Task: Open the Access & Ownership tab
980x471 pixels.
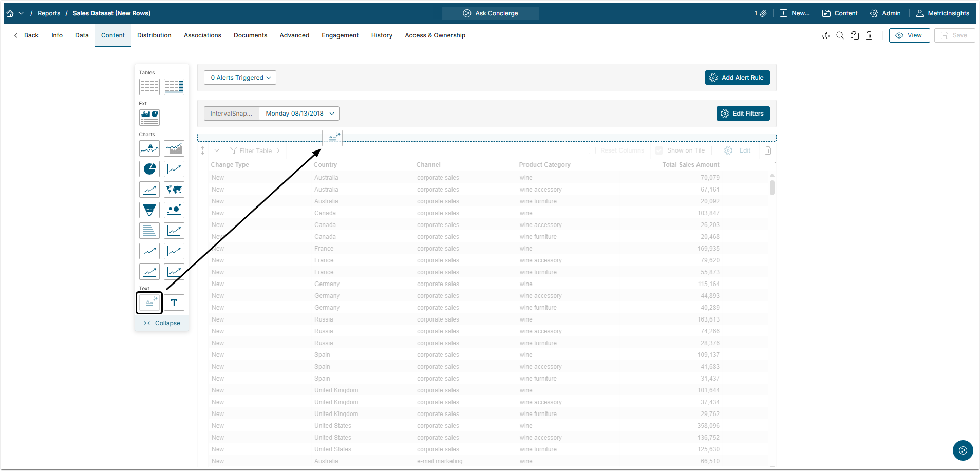Action: 435,35
